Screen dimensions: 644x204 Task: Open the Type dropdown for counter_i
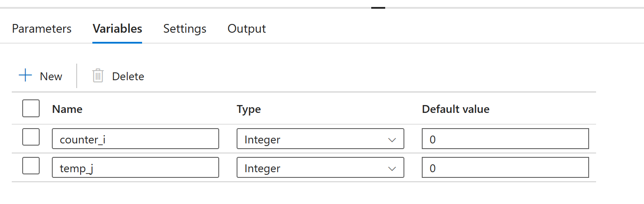click(320, 139)
